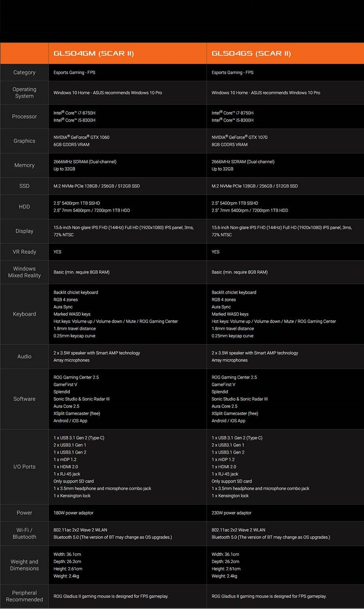Select the Processor row label
The height and width of the screenshot is (609, 364).
coord(24,117)
